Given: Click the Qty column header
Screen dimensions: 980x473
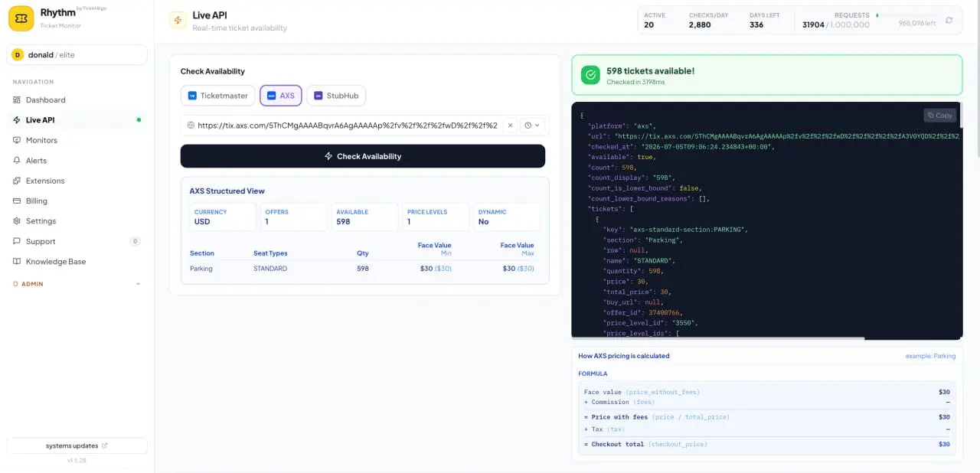Looking at the screenshot, I should coord(363,253).
